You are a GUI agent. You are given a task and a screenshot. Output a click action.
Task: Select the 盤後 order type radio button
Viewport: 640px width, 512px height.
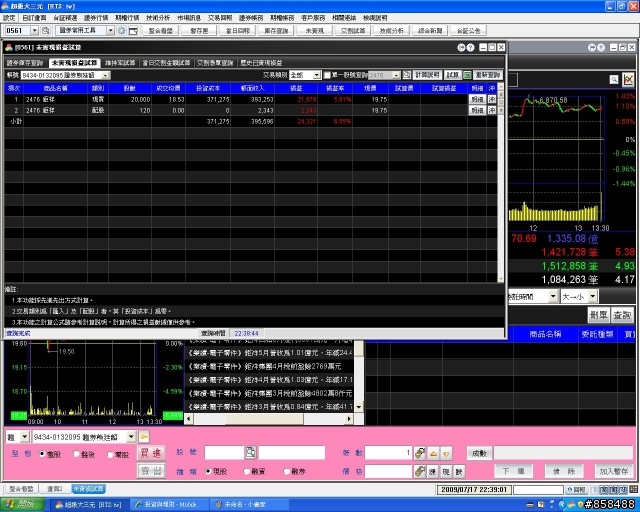[x=76, y=454]
